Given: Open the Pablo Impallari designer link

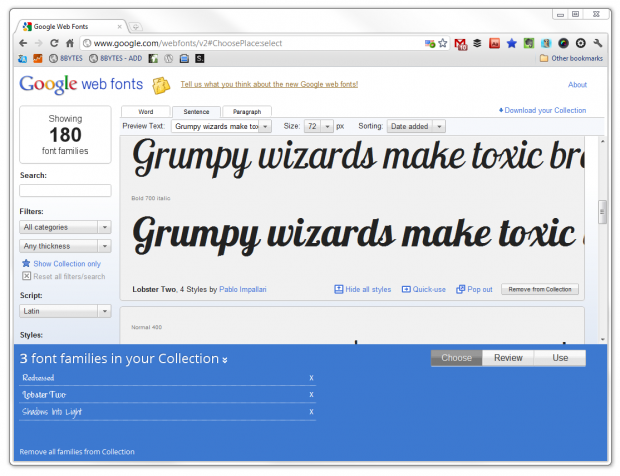Looking at the screenshot, I should 243,289.
